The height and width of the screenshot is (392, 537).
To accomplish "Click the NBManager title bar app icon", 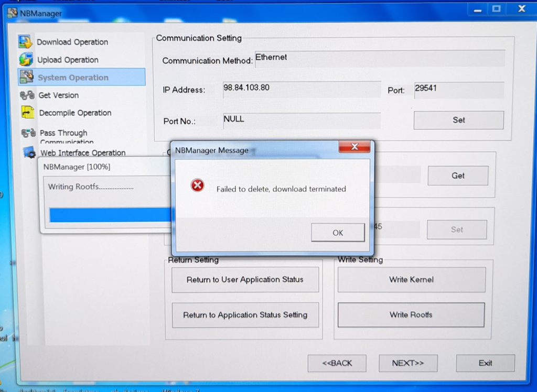I will point(13,13).
